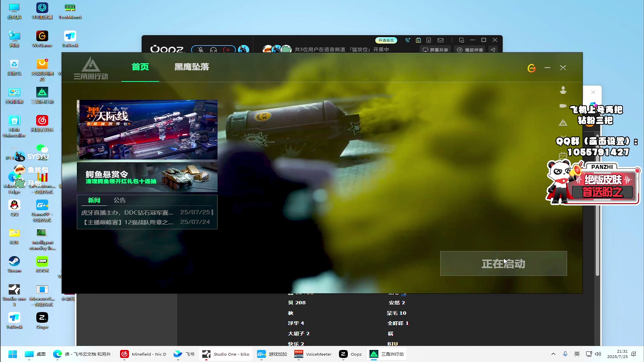Image resolution: width=644 pixels, height=362 pixels.
Task: Click 开通会员 membership button in Oopz
Action: pyautogui.click(x=386, y=40)
